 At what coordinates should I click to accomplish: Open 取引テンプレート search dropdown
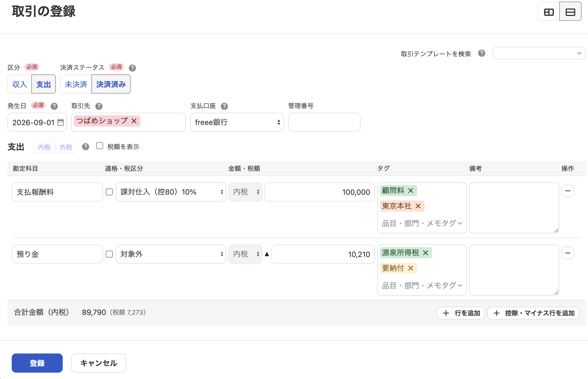[539, 53]
